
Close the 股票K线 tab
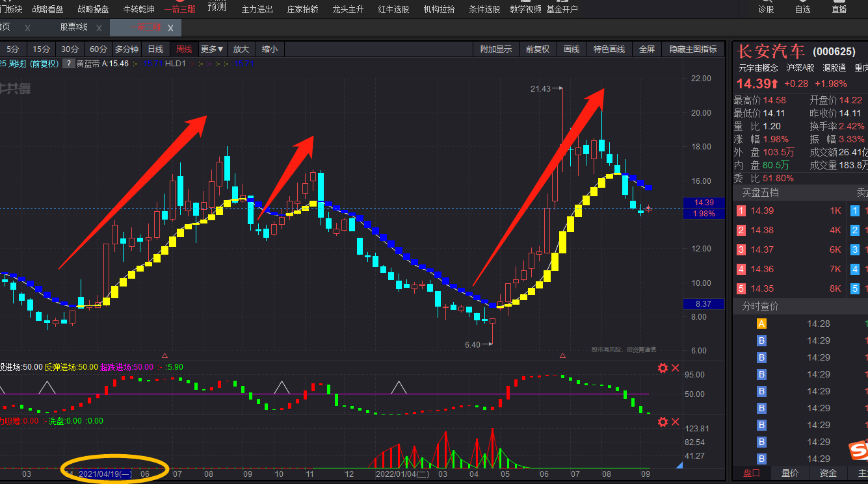pyautogui.click(x=99, y=28)
